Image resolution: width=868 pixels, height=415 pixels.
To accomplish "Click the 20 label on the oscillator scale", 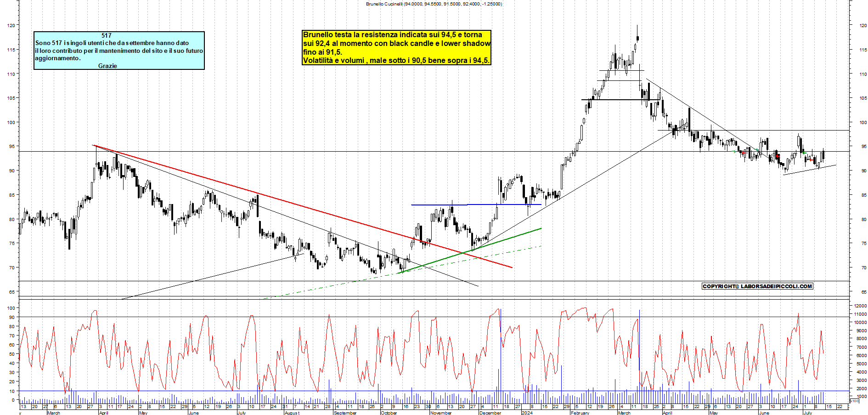I will click(12, 381).
